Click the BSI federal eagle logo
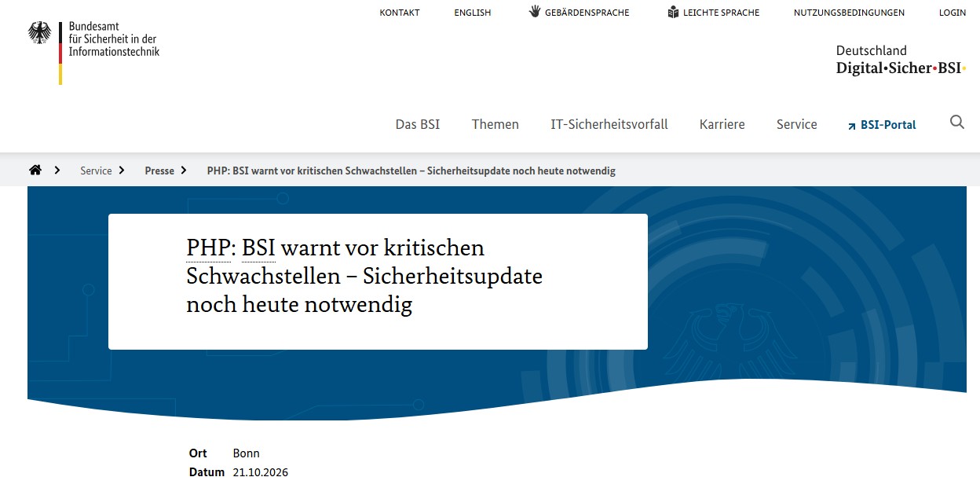Screen dimensions: 980x488 click(x=40, y=33)
